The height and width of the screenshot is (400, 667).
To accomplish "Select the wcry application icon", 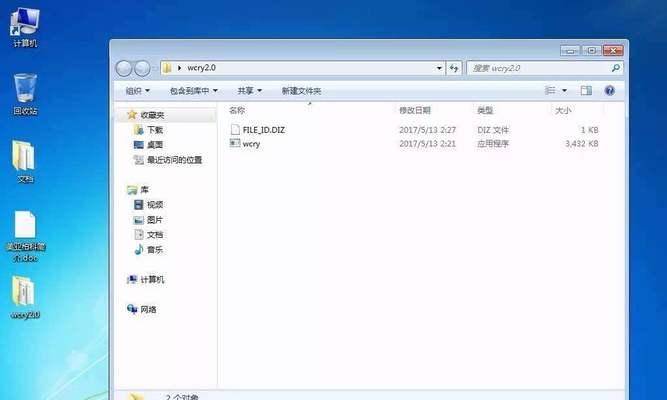I will pos(235,143).
